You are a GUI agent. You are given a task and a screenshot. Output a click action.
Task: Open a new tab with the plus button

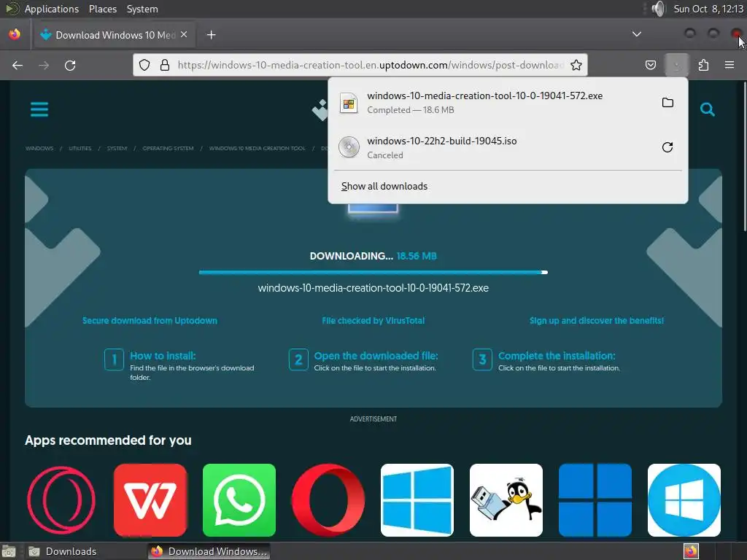pyautogui.click(x=211, y=35)
